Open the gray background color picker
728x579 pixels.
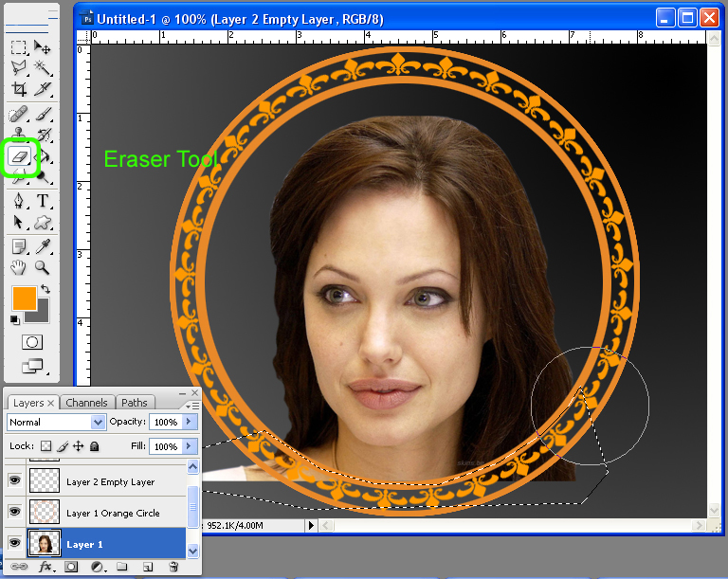tap(42, 315)
